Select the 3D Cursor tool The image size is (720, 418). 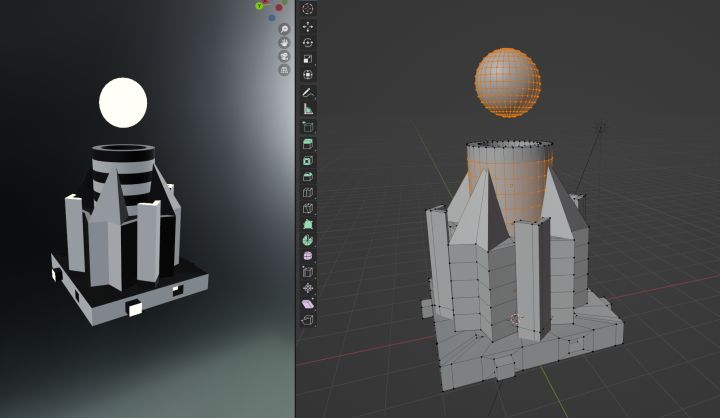[x=308, y=10]
